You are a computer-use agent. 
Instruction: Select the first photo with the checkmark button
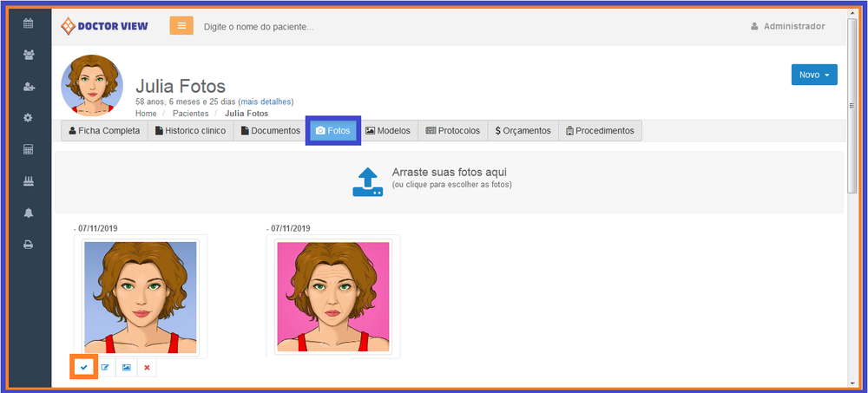[x=84, y=368]
